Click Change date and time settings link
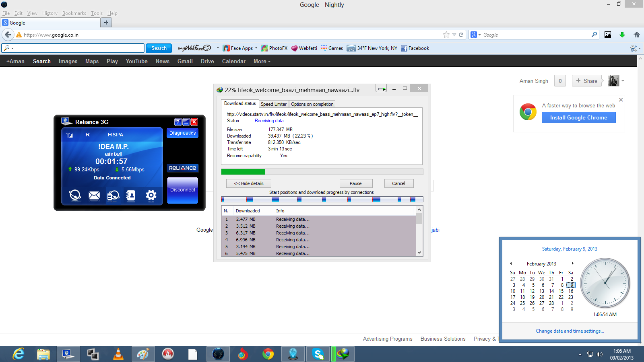Viewport: 644px width, 362px height. tap(570, 331)
